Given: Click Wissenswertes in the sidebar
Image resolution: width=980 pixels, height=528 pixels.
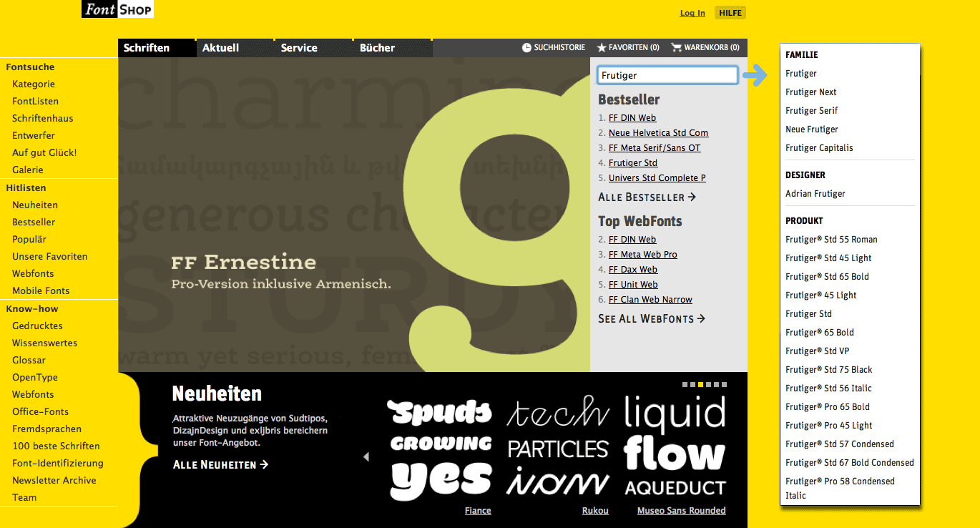Looking at the screenshot, I should point(44,343).
